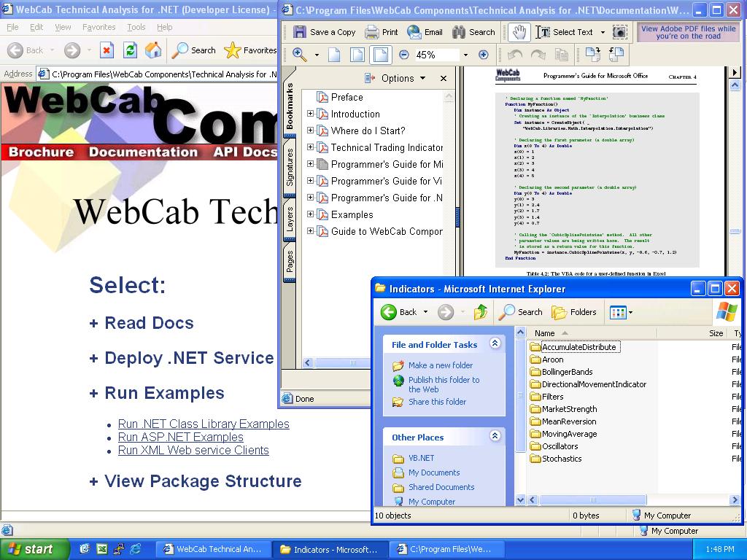Click Make a new folder link
The width and height of the screenshot is (747, 560).
(440, 365)
